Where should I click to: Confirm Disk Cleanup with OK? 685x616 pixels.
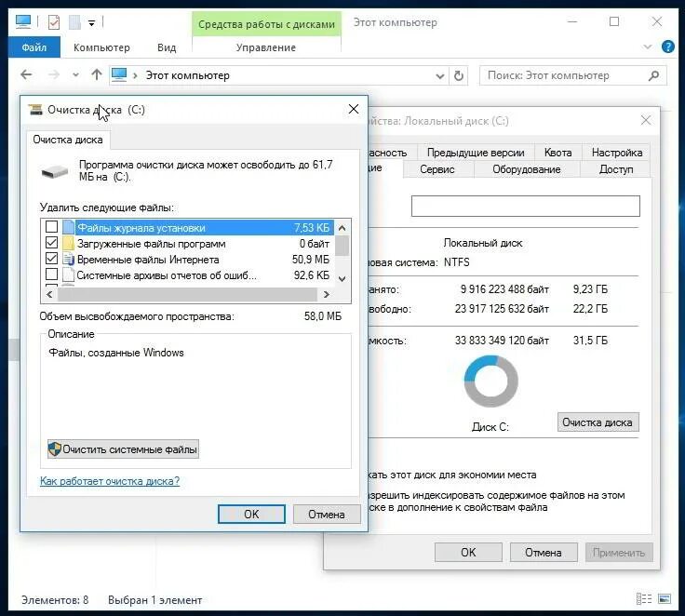[251, 515]
